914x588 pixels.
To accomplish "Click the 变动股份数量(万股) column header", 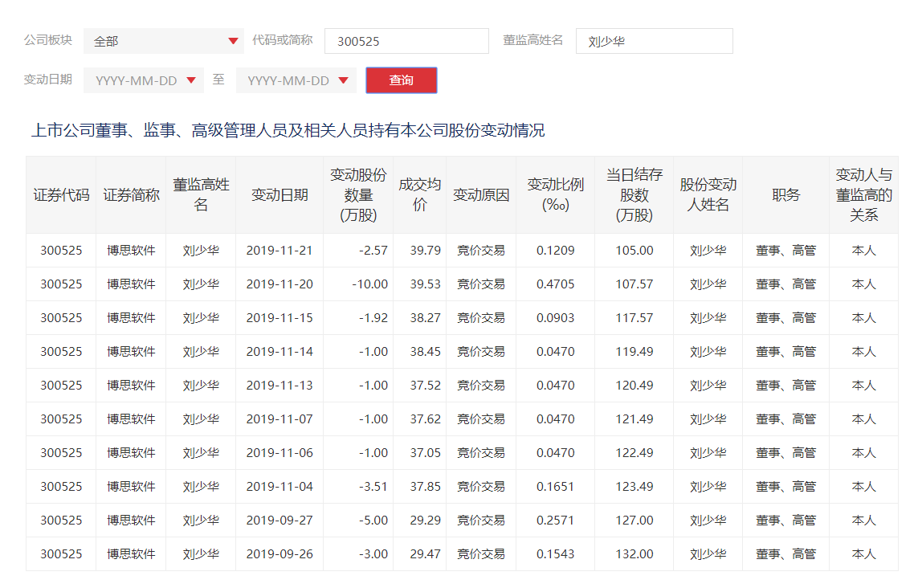I will pyautogui.click(x=358, y=195).
